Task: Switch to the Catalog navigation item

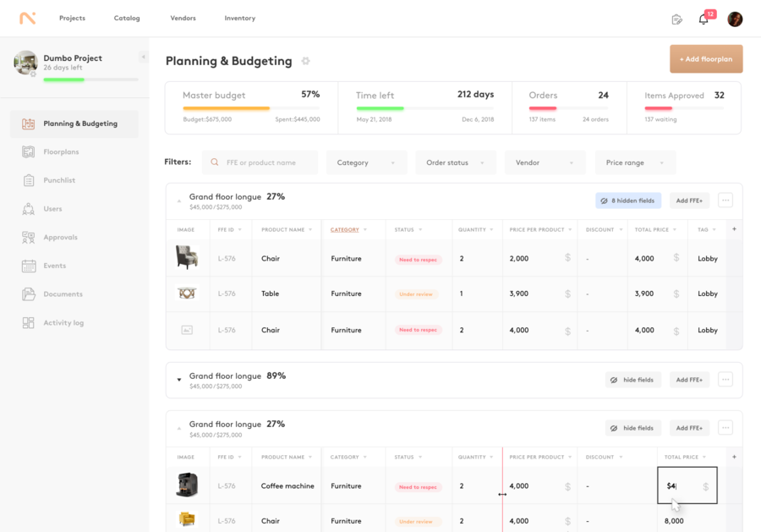Action: [x=127, y=18]
